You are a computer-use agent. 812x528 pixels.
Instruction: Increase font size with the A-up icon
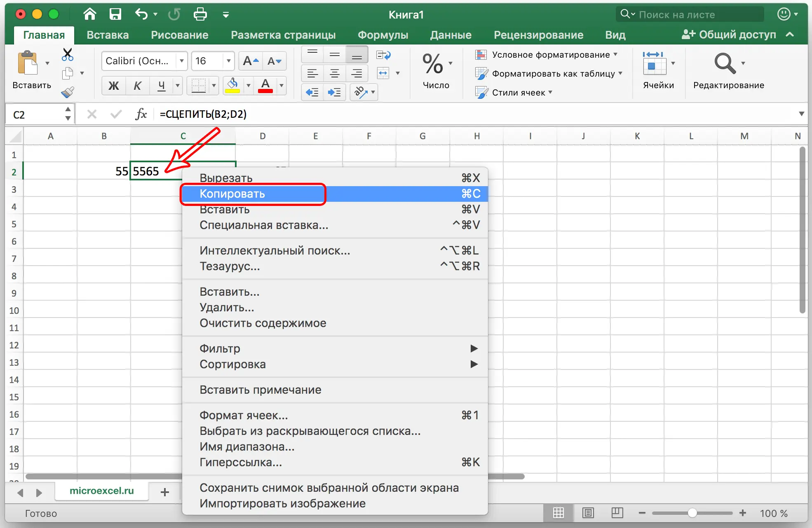pos(251,61)
